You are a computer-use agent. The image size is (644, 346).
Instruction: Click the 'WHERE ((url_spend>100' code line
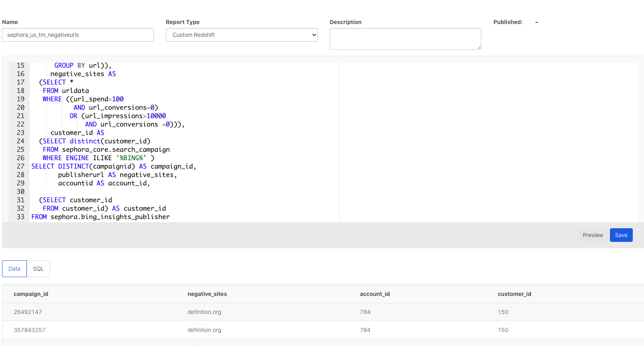[x=83, y=99]
